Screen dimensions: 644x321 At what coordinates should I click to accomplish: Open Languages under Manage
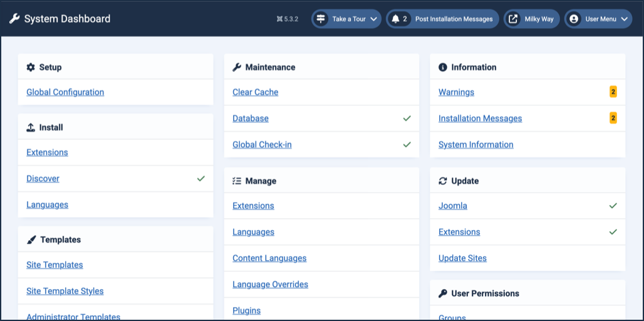pos(254,232)
